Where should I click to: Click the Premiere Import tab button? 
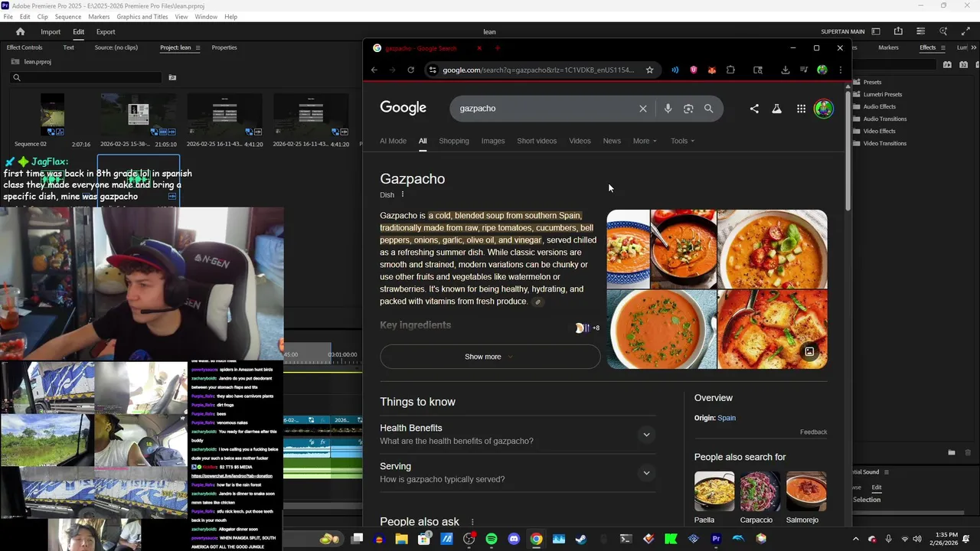pyautogui.click(x=51, y=32)
